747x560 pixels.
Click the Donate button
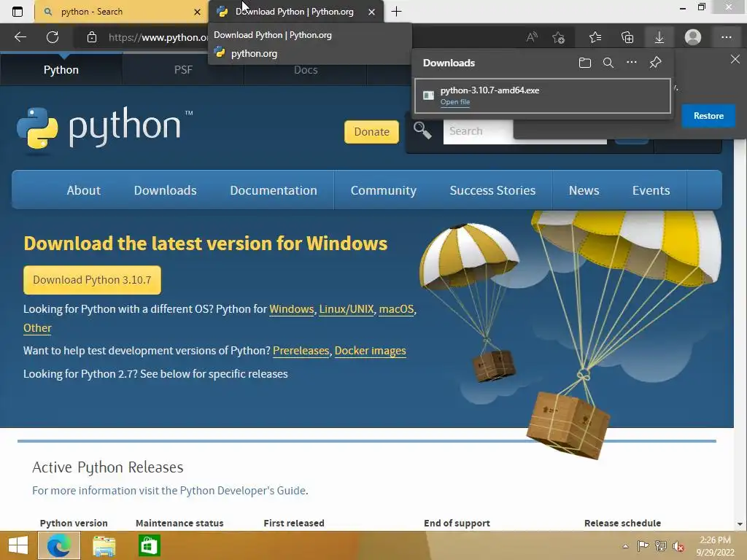371,131
